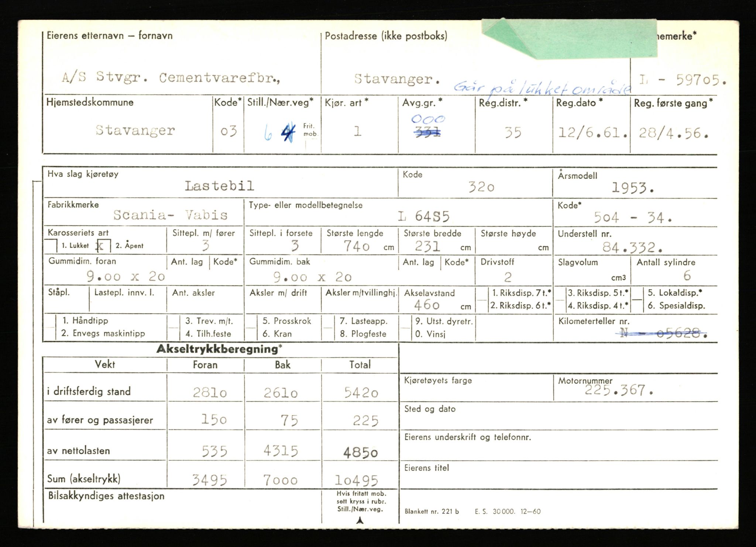Click Drivstoff value '2'
The image size is (756, 547).
click(x=508, y=277)
